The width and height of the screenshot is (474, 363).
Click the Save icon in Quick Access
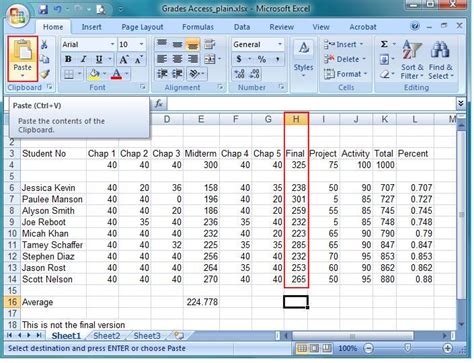pyautogui.click(x=43, y=9)
